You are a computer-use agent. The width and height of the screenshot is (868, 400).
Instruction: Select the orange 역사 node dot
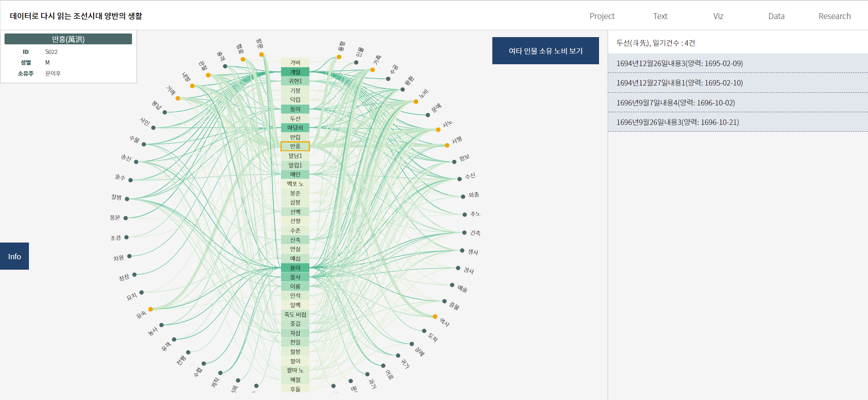click(x=435, y=317)
